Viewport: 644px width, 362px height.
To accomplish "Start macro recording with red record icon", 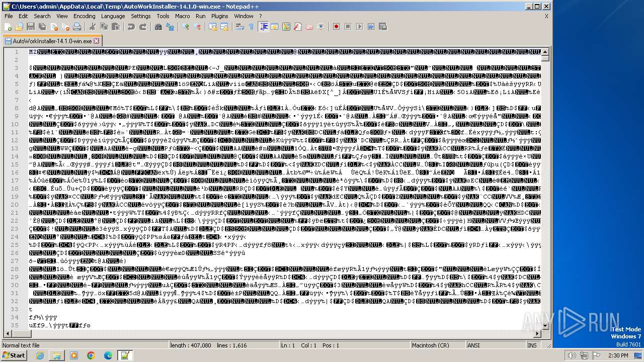I will (336, 27).
